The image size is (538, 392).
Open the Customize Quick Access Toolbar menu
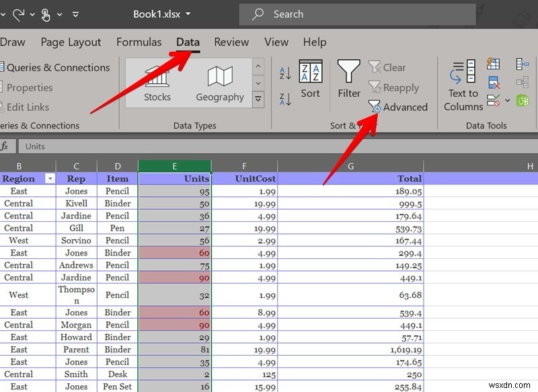(75, 14)
